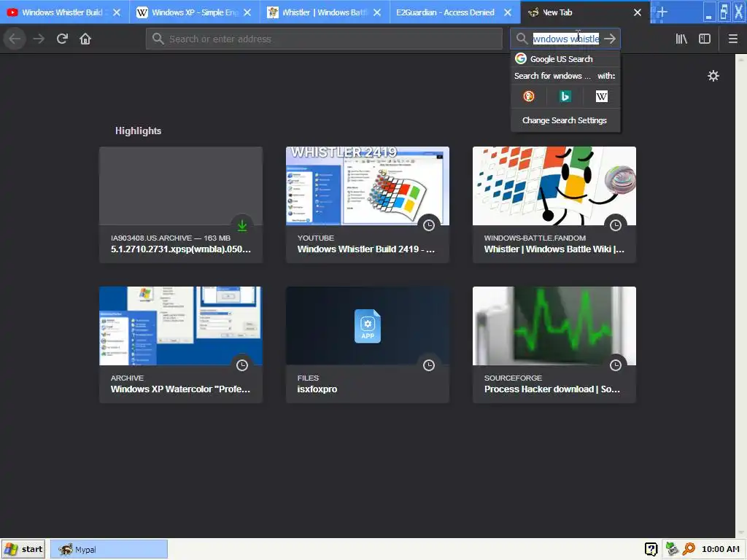Choose Google US Search suggestion

point(565,59)
